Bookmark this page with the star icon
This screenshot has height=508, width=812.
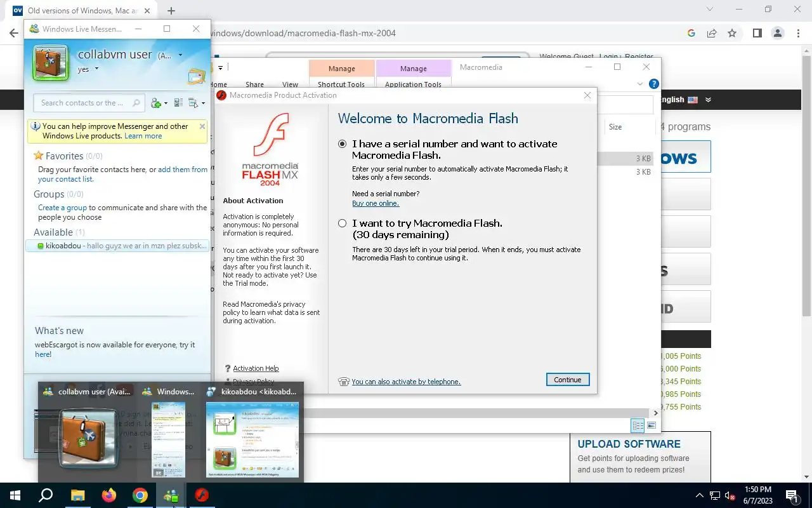[732, 33]
